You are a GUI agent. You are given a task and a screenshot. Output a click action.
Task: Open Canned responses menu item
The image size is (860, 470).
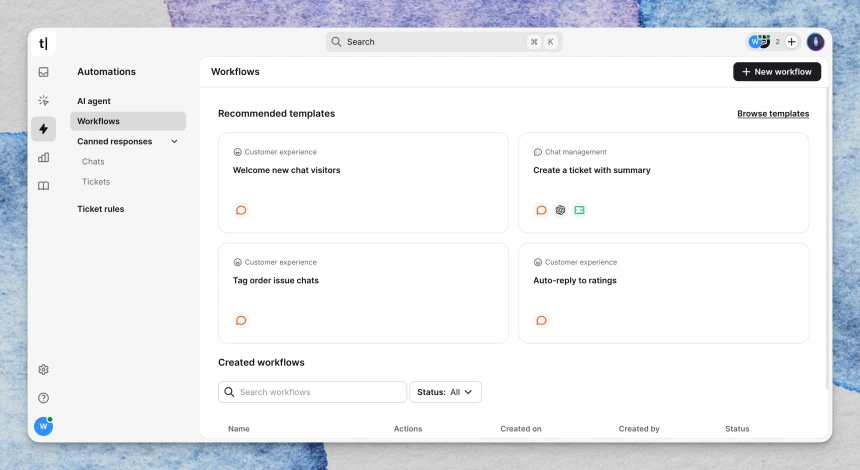pos(115,141)
